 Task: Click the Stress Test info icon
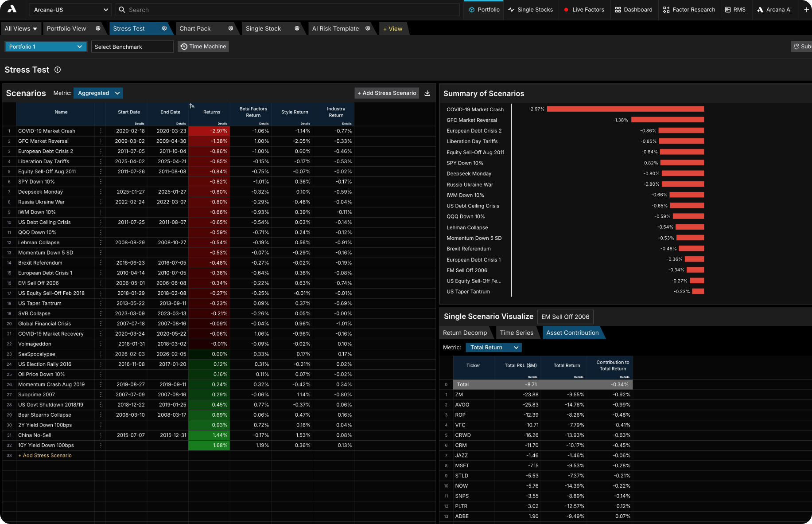(x=58, y=70)
